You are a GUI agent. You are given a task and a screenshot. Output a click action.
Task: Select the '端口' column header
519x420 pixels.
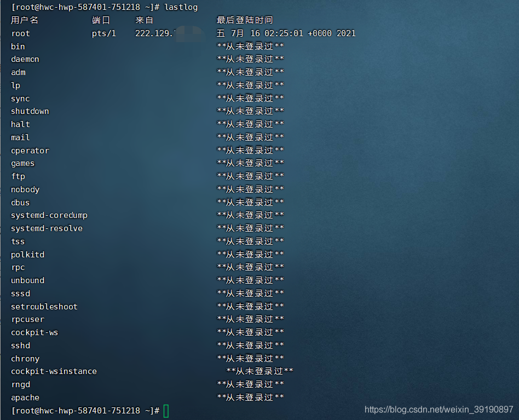point(101,20)
